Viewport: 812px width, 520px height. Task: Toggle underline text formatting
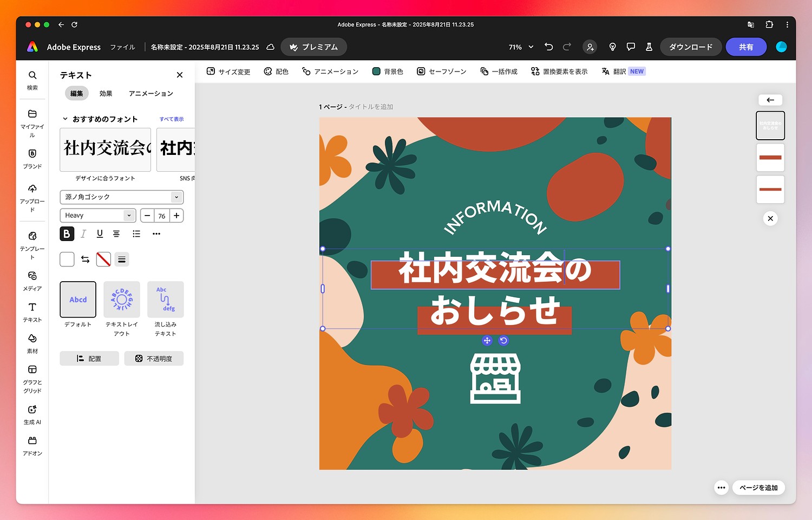(x=100, y=234)
